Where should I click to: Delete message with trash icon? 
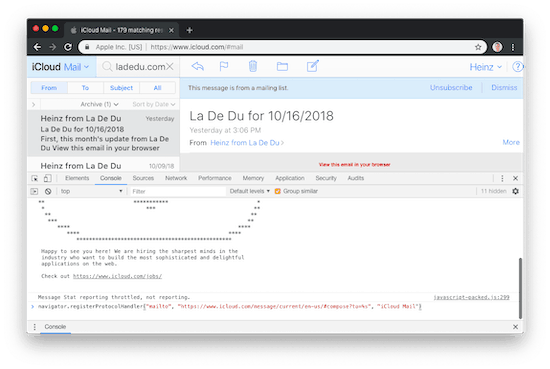pos(253,66)
